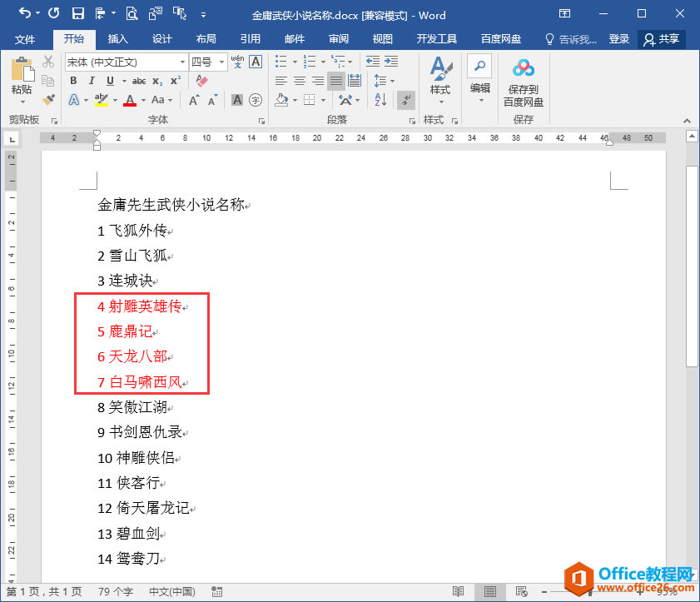700x602 pixels.
Task: Open the font size dropdown 四号
Action: (222, 62)
